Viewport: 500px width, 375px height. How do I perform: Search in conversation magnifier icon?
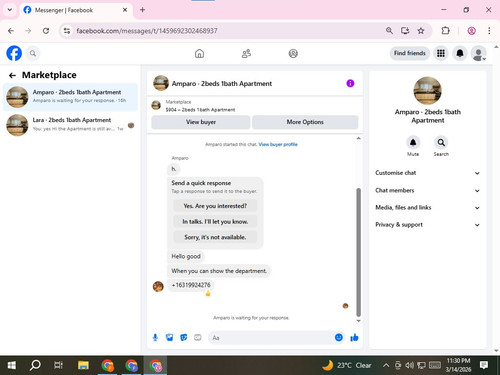(441, 143)
